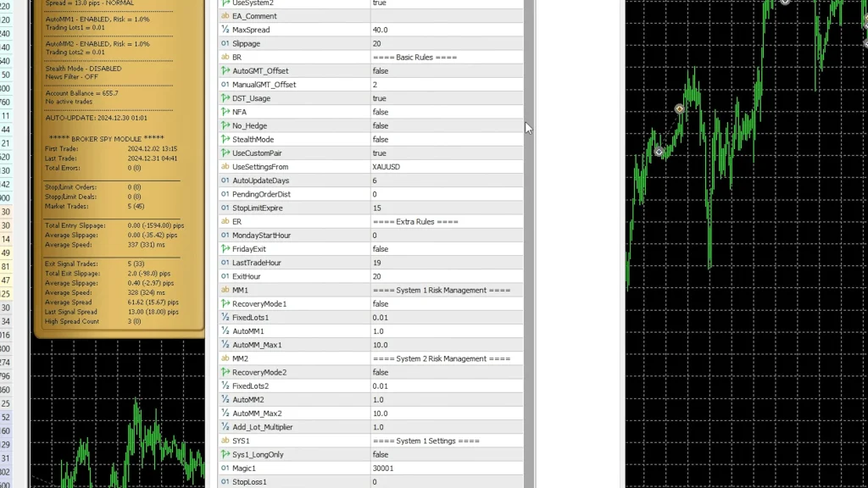Open the UseCustomPair true value dropdown
The width and height of the screenshot is (868, 488).
pos(446,153)
